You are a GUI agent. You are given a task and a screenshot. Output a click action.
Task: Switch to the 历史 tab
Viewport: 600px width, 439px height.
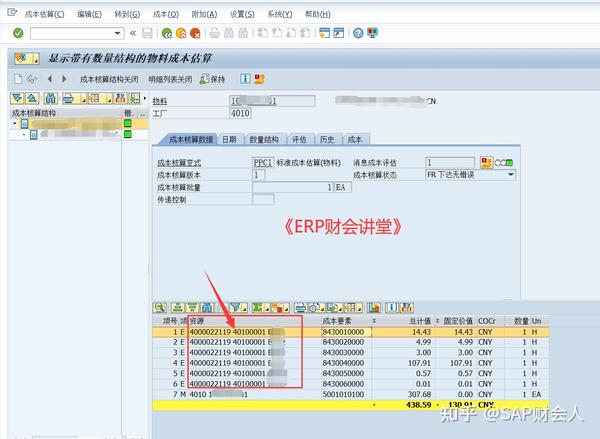(327, 140)
